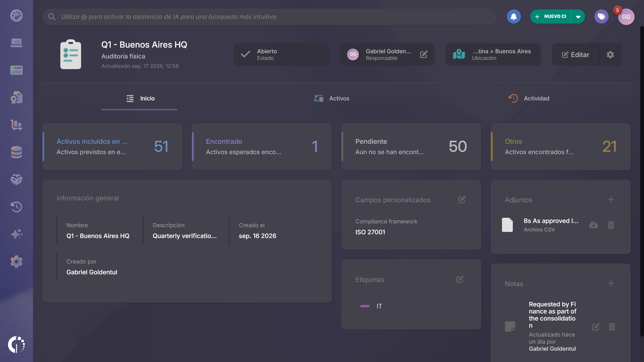Click the Quarterly verificatio... description text
The width and height of the screenshot is (644, 362).
pos(185,236)
